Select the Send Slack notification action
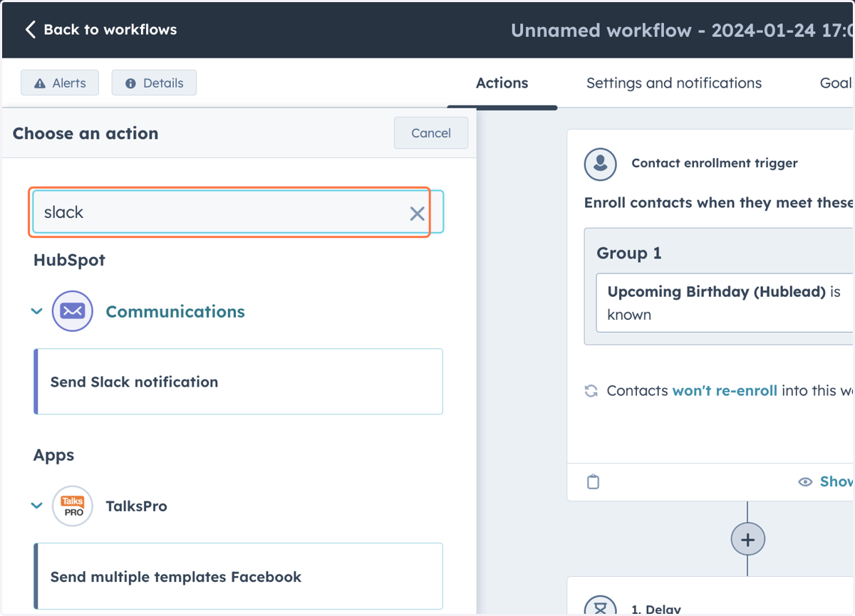 point(239,382)
